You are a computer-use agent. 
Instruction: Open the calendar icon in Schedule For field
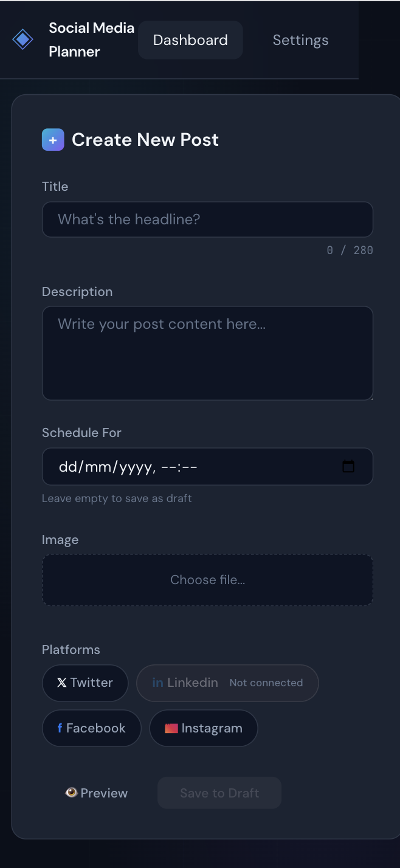348,466
